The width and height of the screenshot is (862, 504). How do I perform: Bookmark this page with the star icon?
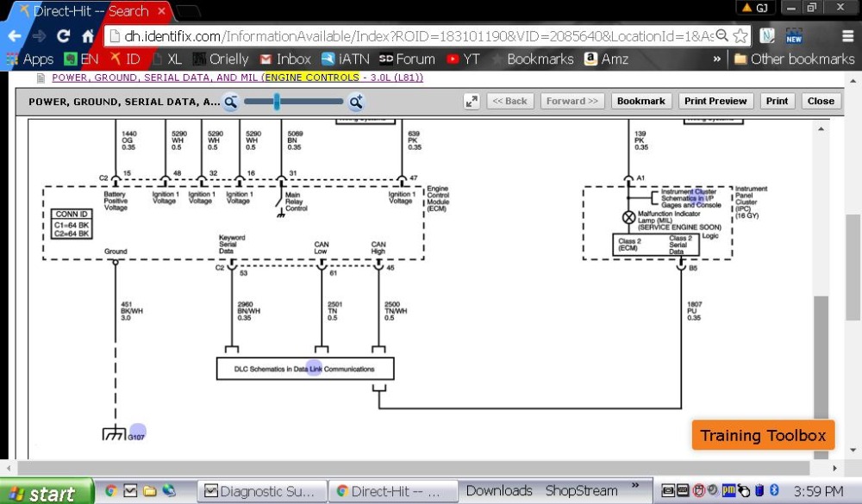tap(740, 36)
